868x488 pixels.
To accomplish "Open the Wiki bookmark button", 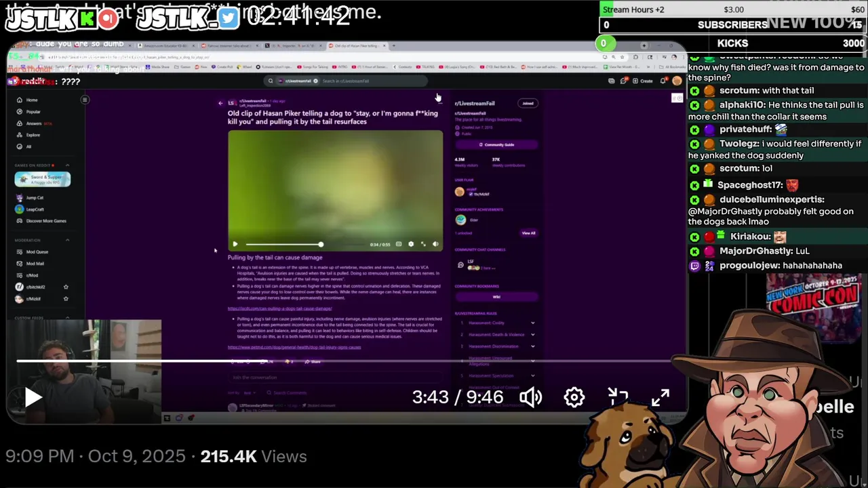I will coord(496,297).
